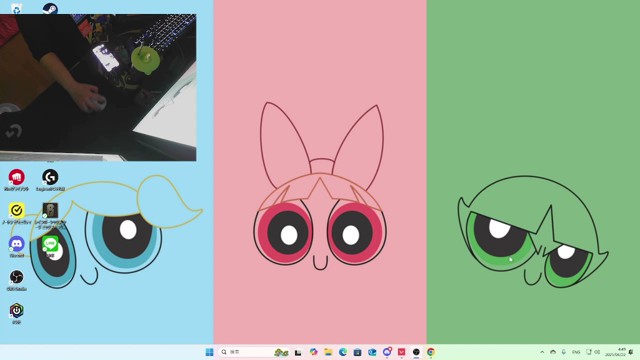Image resolution: width=640 pixels, height=360 pixels.
Task: Open the LINE desktop shortcut
Action: 50,247
